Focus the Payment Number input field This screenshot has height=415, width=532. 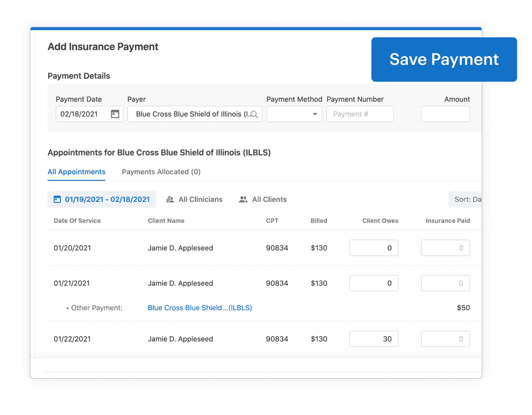[360, 114]
